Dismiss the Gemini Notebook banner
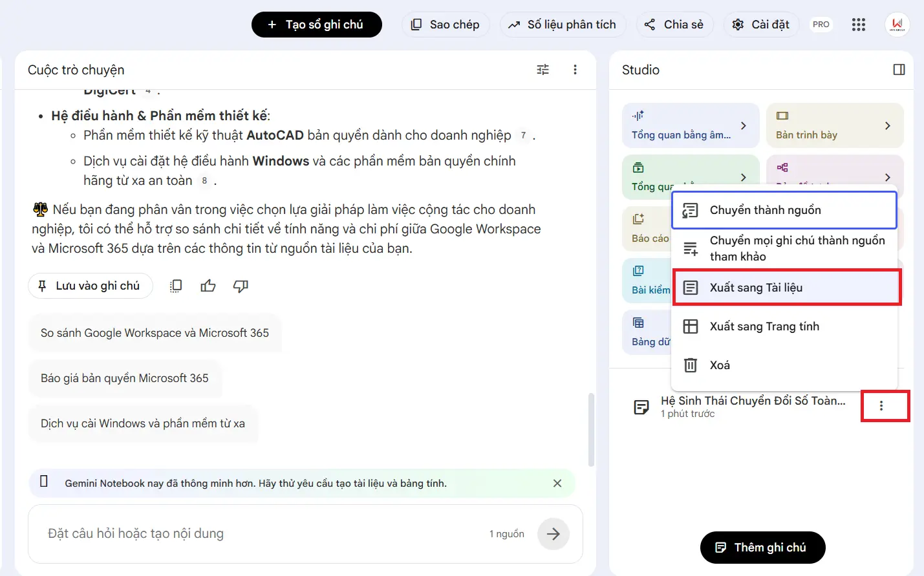Screen dimensions: 924x576 coord(557,483)
